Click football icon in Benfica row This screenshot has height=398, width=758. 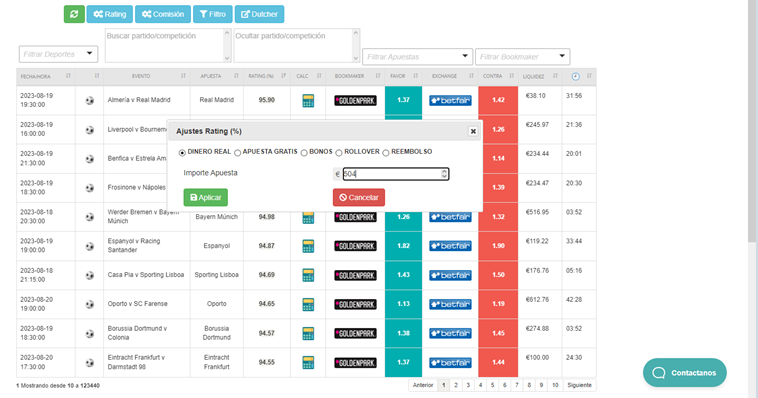click(x=89, y=159)
